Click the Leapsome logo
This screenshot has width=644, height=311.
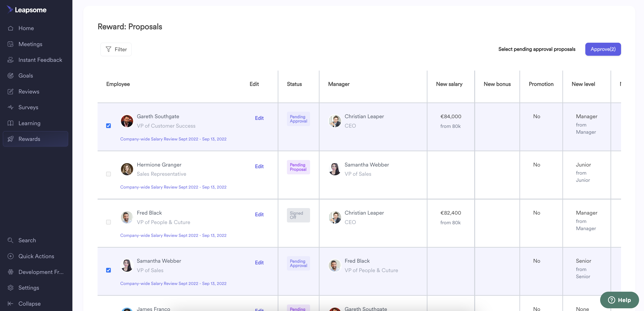tap(27, 9)
